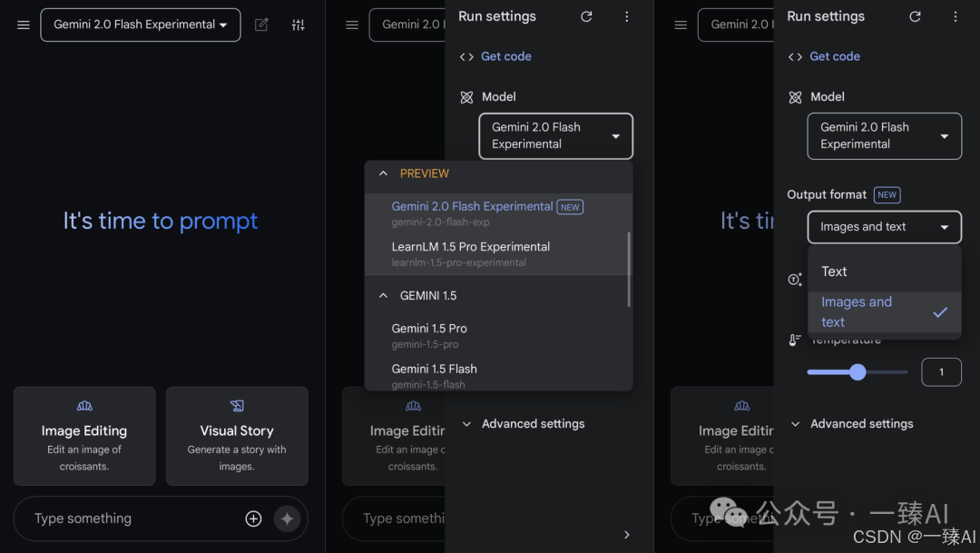Open the Visual Story card
Viewport: 980px width, 553px height.
coord(237,436)
